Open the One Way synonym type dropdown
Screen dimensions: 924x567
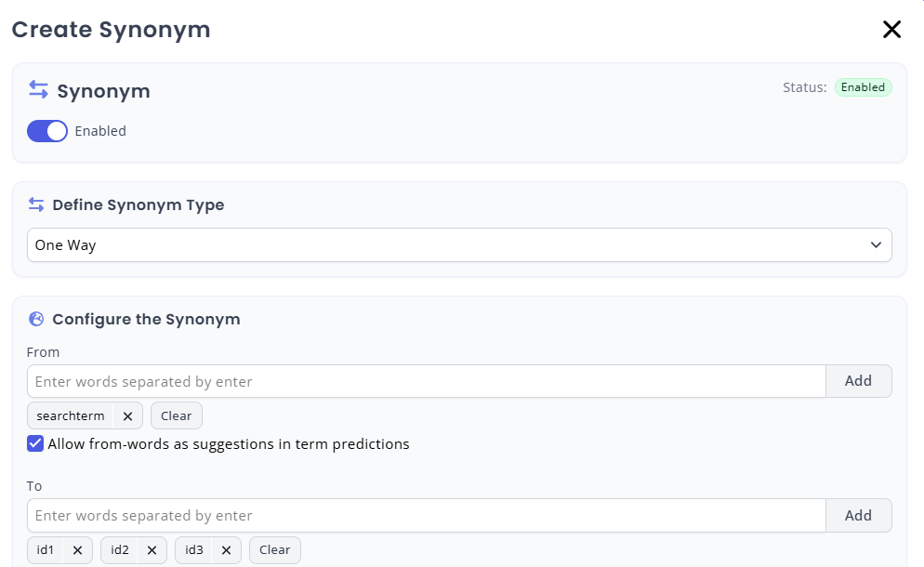point(459,244)
